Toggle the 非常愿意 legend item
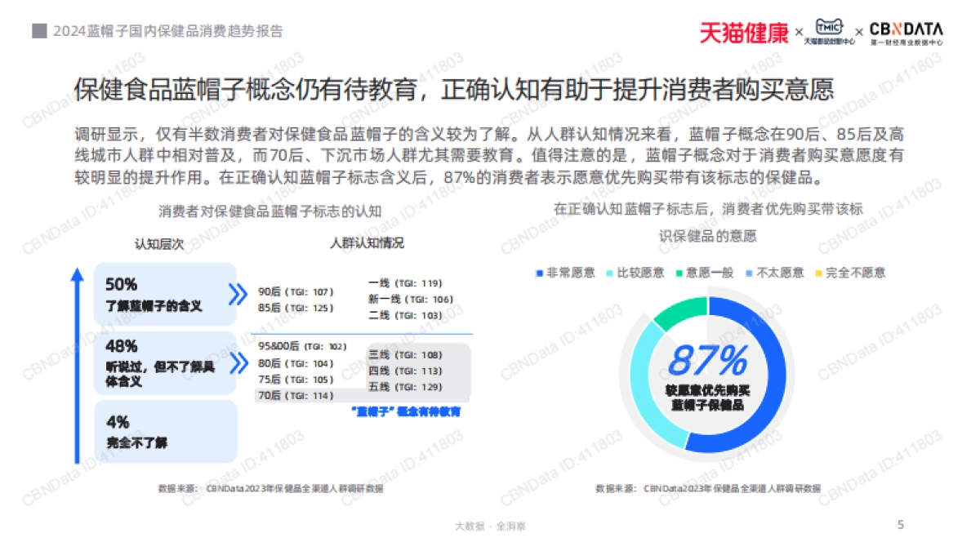The height and width of the screenshot is (551, 980). (563, 273)
